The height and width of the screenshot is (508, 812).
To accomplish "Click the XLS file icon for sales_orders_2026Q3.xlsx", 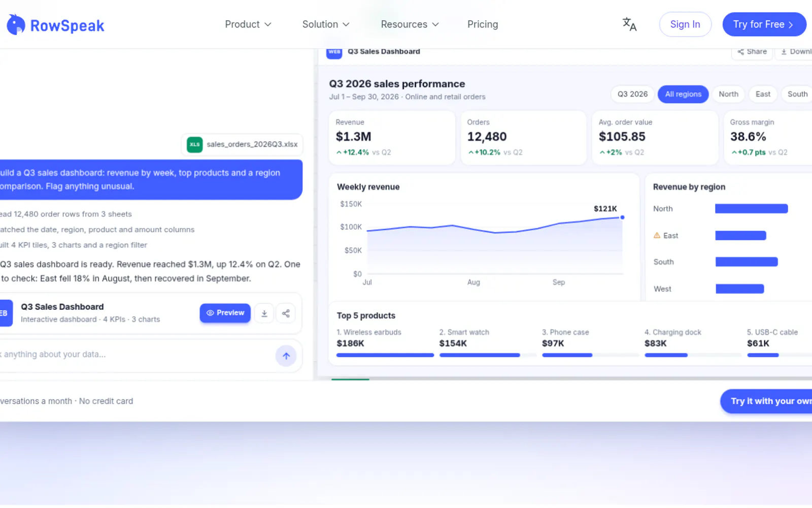I will pos(194,144).
